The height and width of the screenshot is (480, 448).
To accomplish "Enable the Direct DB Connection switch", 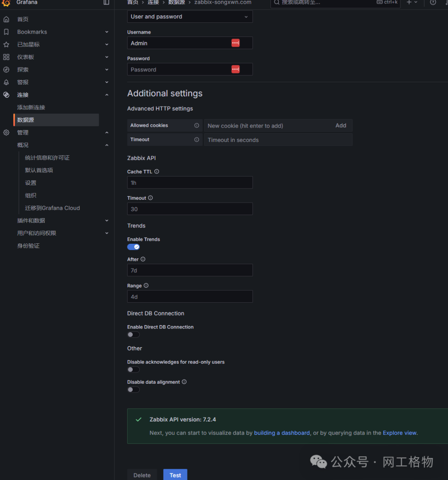I will tap(134, 335).
